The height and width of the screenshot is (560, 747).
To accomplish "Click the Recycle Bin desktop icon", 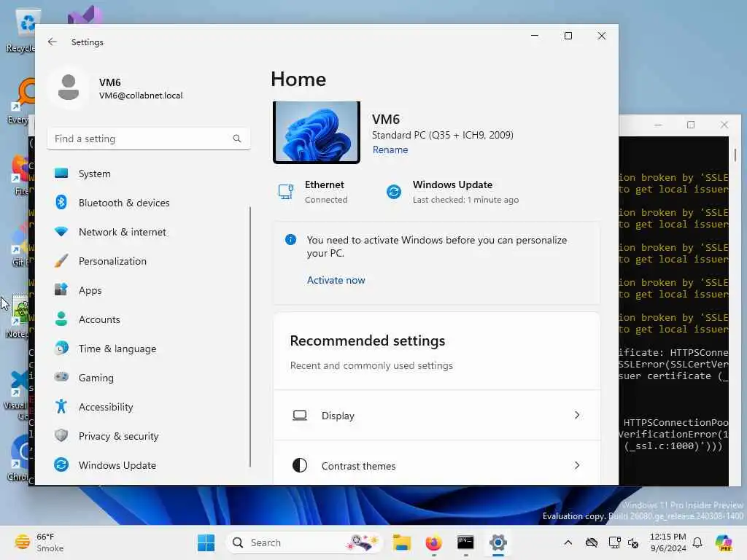I will (x=21, y=31).
